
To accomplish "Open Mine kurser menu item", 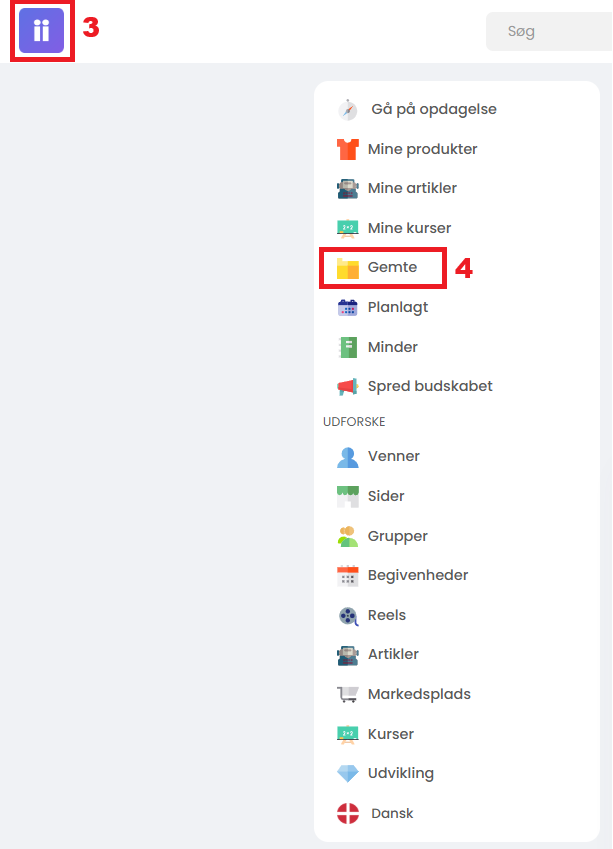I will (x=409, y=228).
